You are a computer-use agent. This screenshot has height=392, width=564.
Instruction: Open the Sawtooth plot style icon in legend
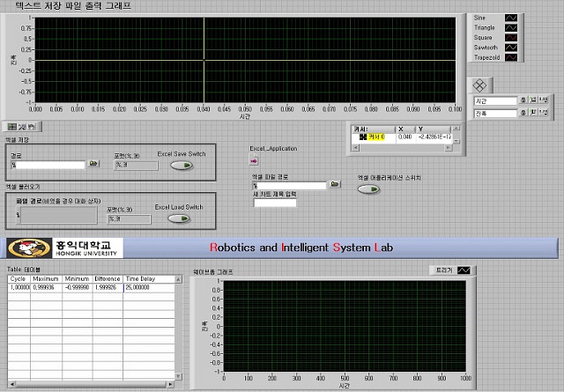511,48
